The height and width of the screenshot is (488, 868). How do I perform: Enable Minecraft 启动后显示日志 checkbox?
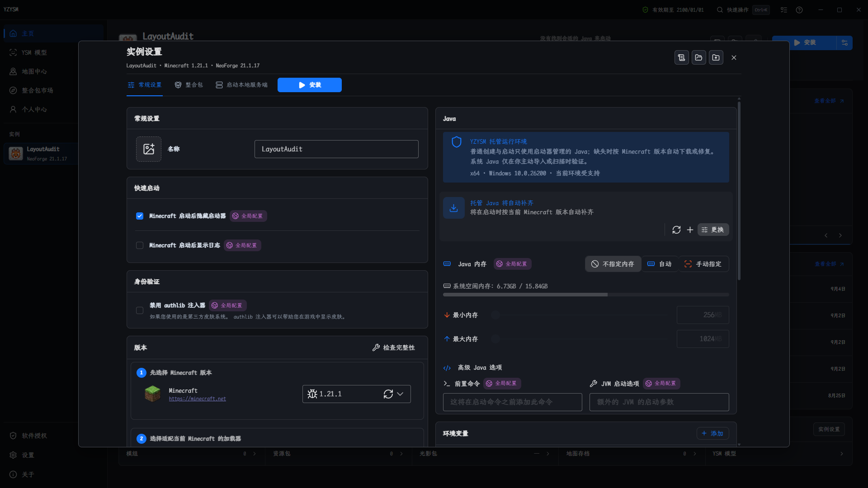click(140, 245)
